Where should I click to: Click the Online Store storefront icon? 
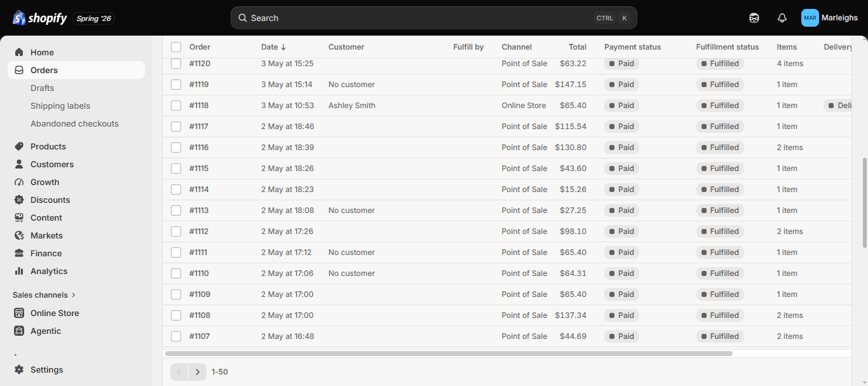pos(19,313)
